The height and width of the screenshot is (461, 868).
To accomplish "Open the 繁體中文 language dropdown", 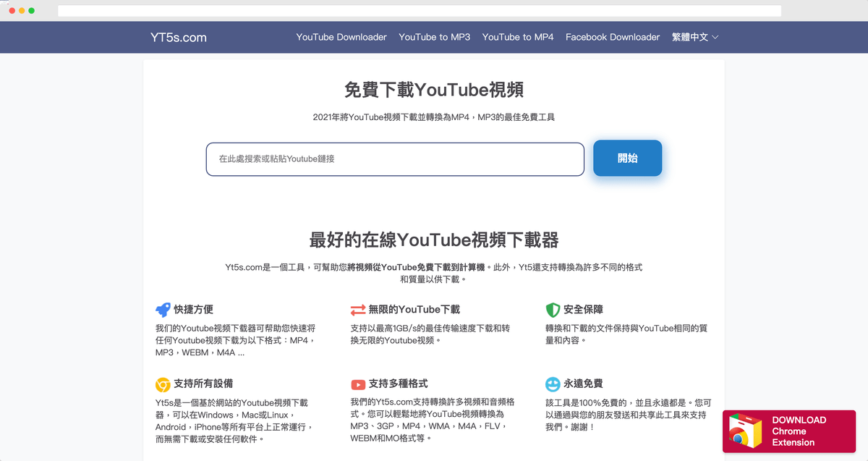I will (690, 37).
